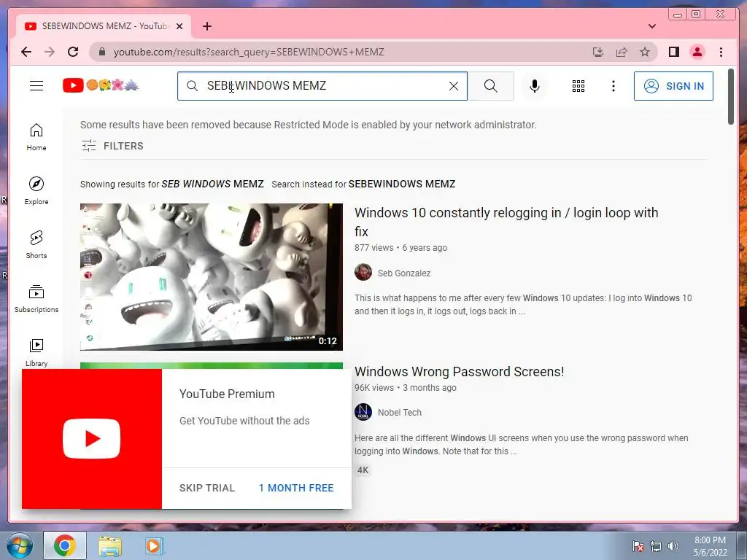The width and height of the screenshot is (747, 560).
Task: Go back with the browser back arrow
Action: (x=26, y=52)
